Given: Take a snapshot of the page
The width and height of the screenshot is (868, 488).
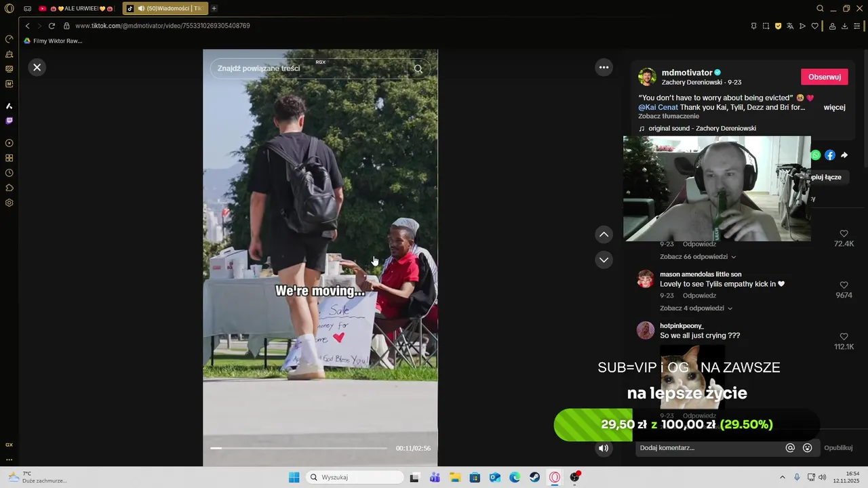Looking at the screenshot, I should click(766, 26).
